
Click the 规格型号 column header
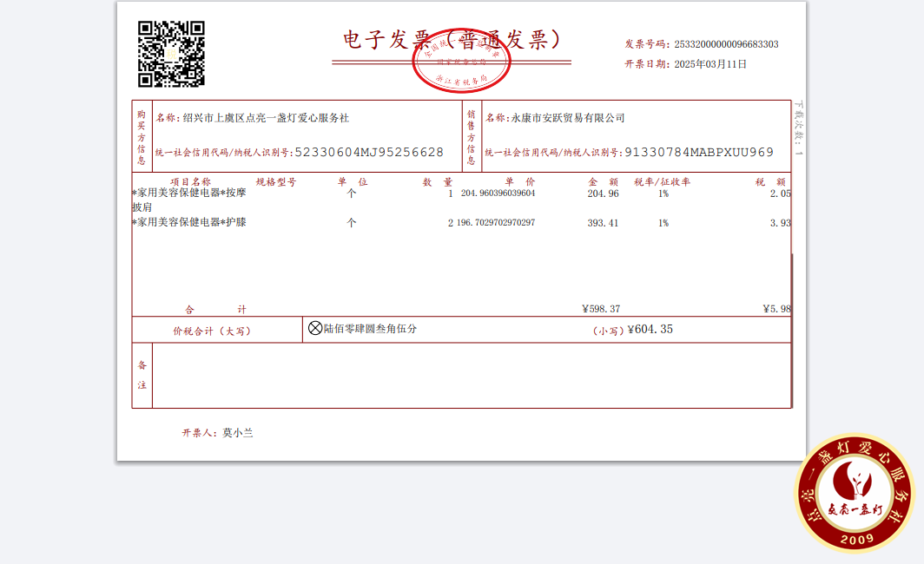(276, 182)
